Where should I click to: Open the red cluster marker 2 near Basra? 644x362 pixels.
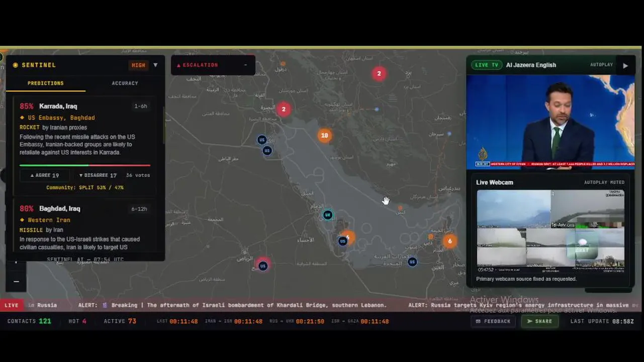point(284,109)
